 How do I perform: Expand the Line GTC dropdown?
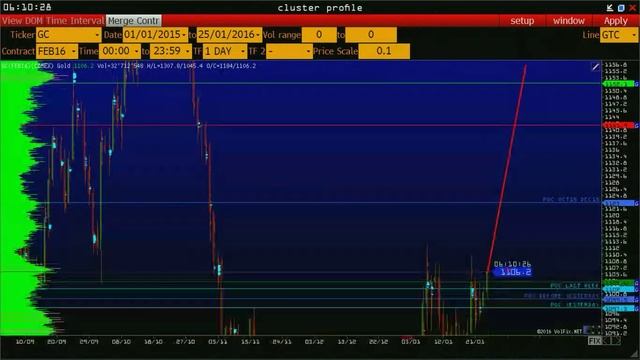[x=619, y=35]
